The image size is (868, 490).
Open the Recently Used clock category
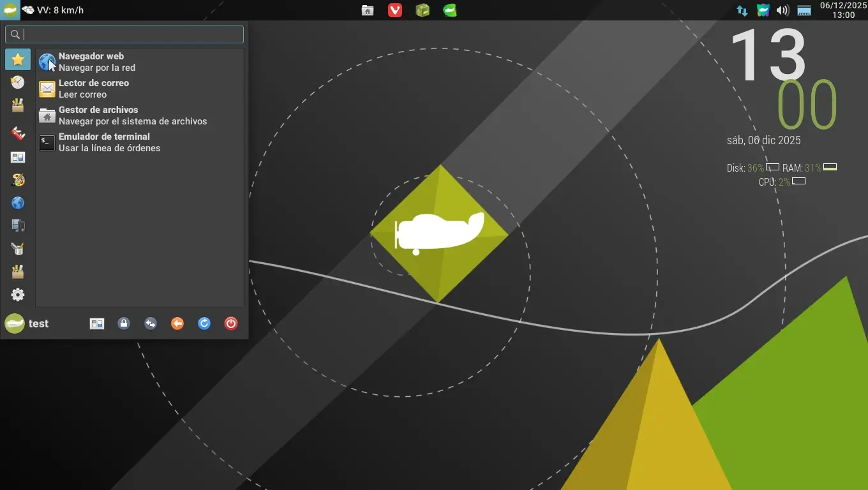[x=18, y=82]
